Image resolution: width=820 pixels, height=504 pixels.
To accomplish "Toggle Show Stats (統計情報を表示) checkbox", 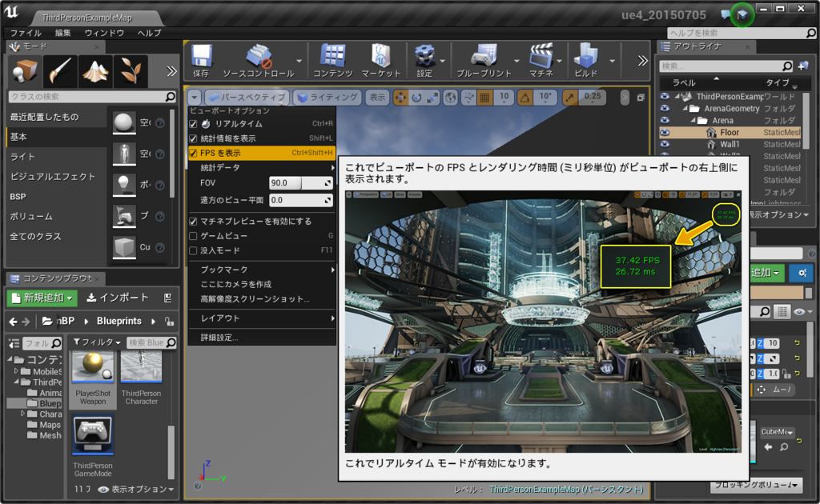I will pyautogui.click(x=193, y=138).
